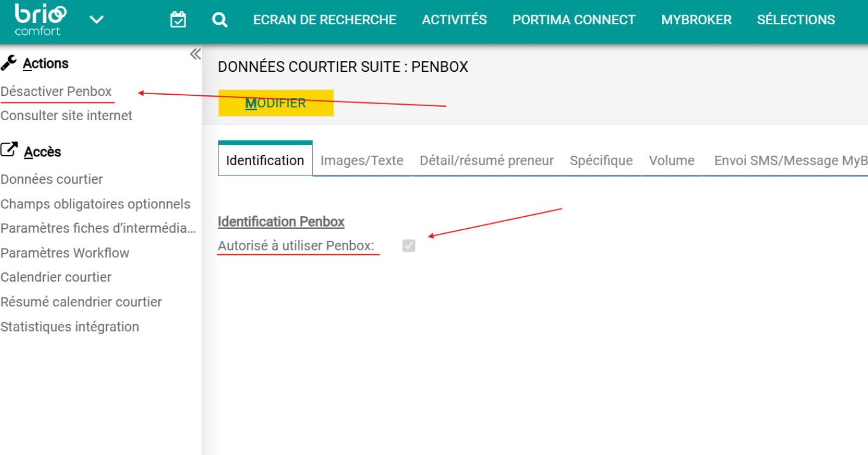The width and height of the screenshot is (868, 455).
Task: Open Paramètres fiches d'intermédiaire link
Action: click(98, 228)
